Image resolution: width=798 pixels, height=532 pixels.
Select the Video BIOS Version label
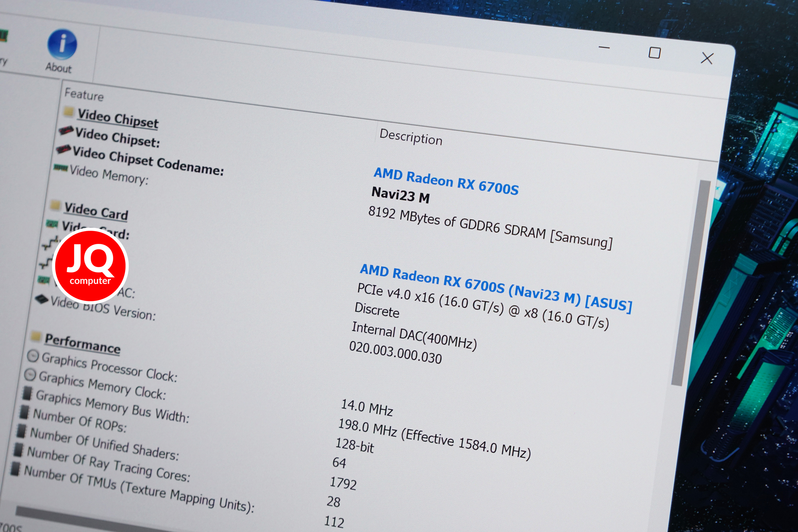point(103,308)
